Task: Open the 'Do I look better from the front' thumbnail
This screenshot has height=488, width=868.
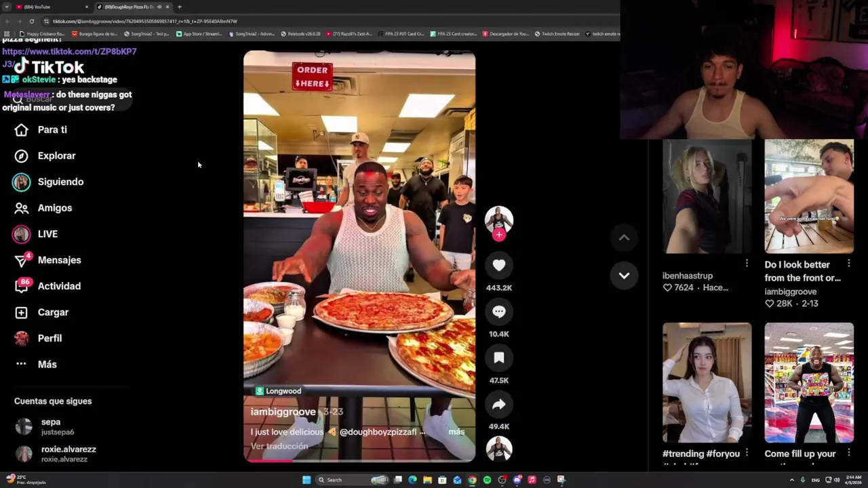Action: click(809, 197)
